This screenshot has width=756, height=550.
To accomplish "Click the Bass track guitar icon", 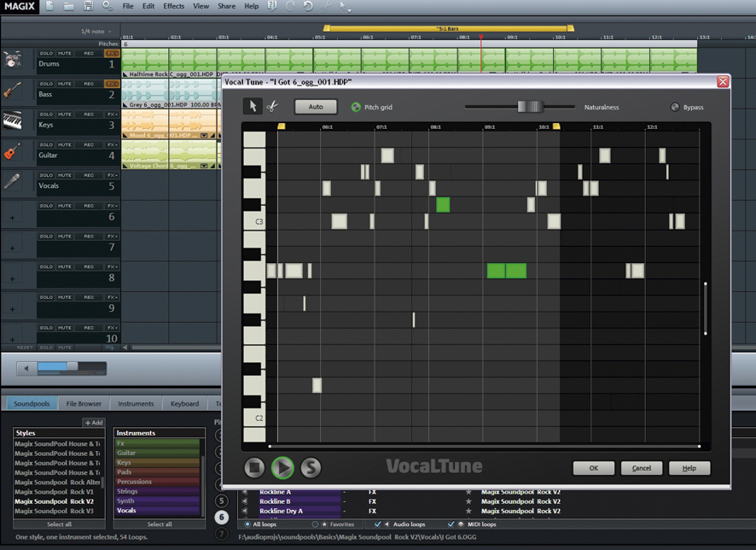I will tap(12, 90).
